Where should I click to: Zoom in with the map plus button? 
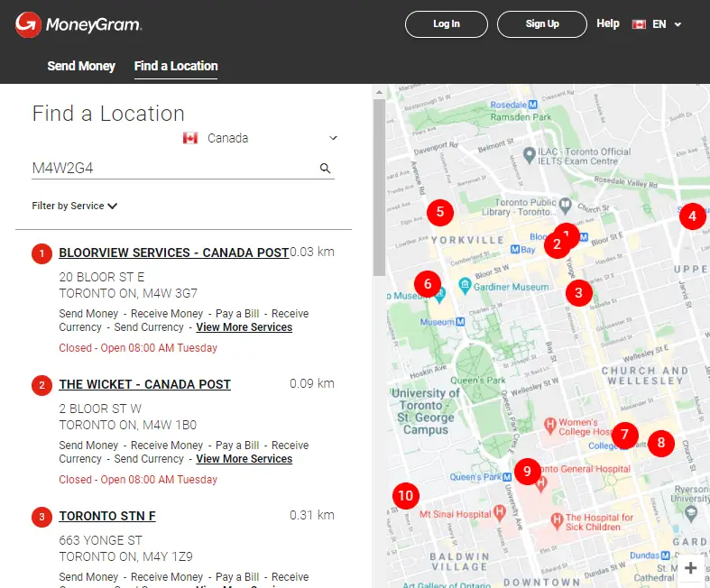point(691,568)
